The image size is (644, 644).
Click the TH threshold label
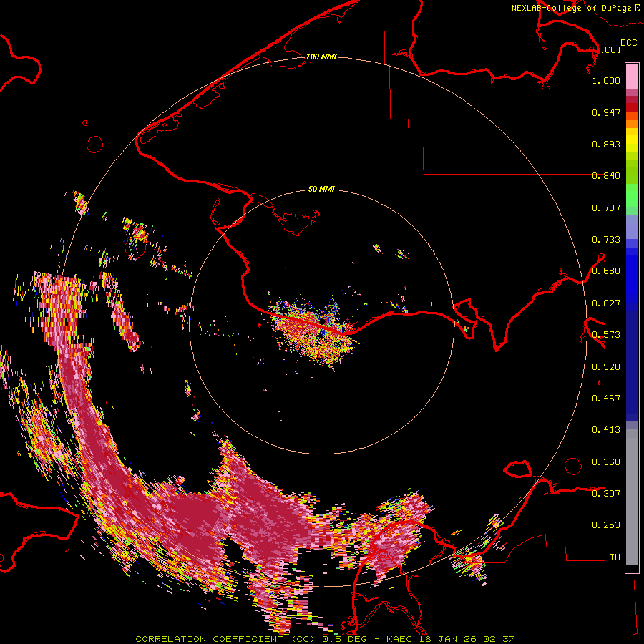[615, 557]
